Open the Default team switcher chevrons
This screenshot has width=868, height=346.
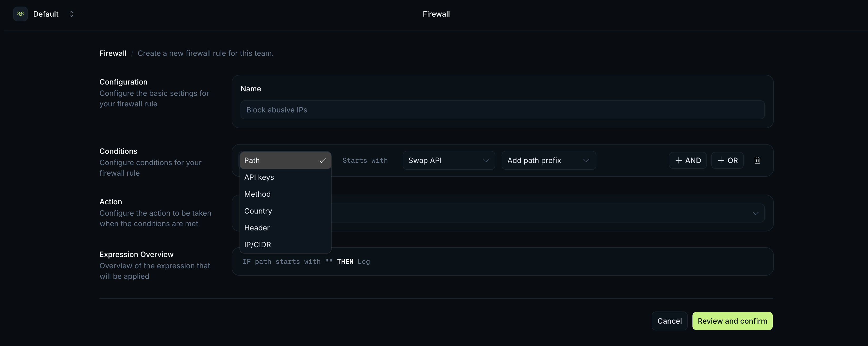pos(71,14)
